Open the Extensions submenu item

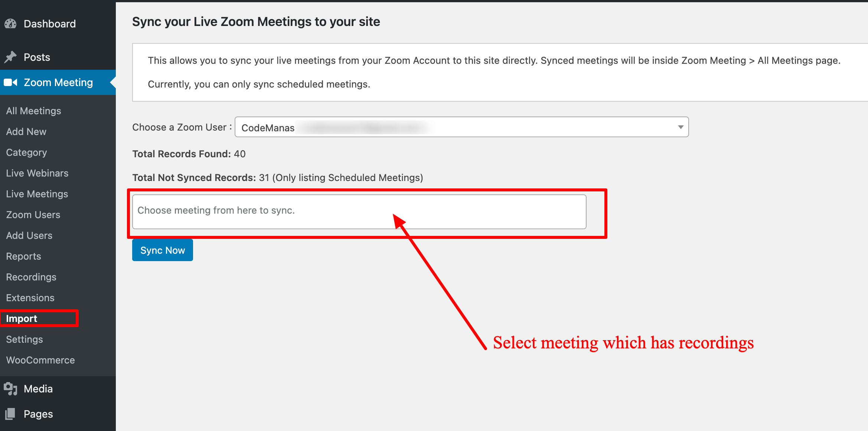[30, 298]
